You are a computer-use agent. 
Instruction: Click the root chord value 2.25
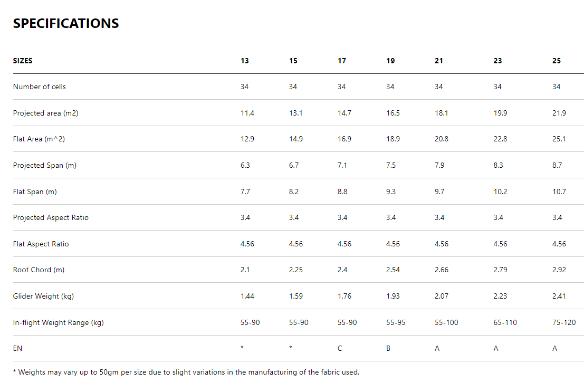pyautogui.click(x=296, y=270)
